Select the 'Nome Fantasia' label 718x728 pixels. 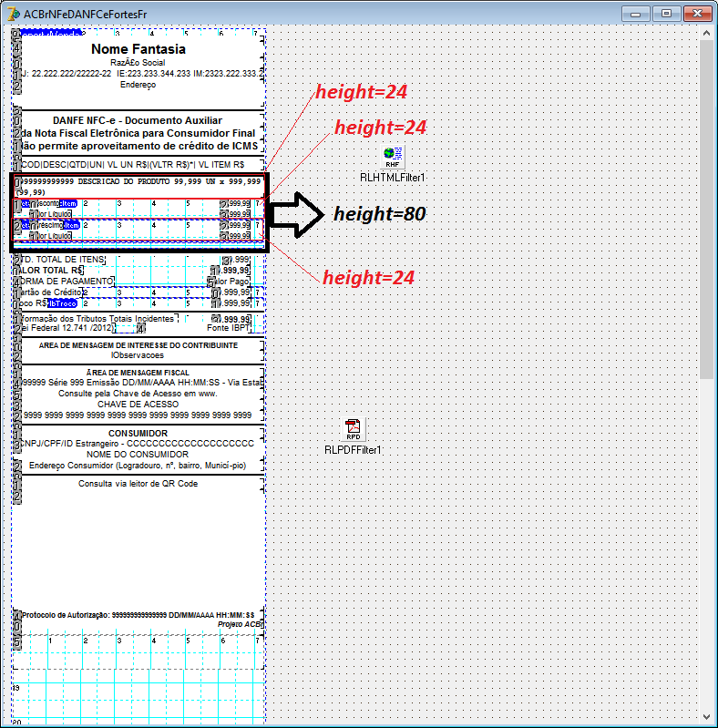pyautogui.click(x=138, y=49)
